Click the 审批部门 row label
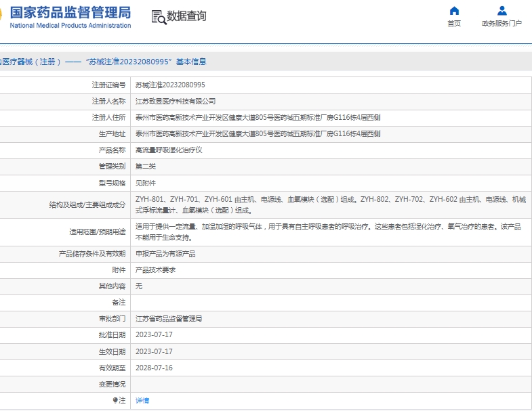Viewport: 532px width, 415px height. tap(112, 319)
